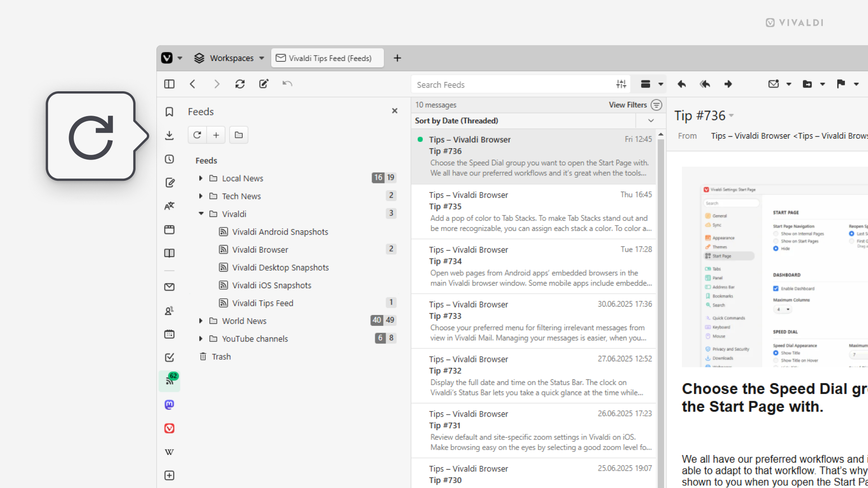The image size is (868, 488).
Task: Compose a new message with pencil icon
Action: 264,84
